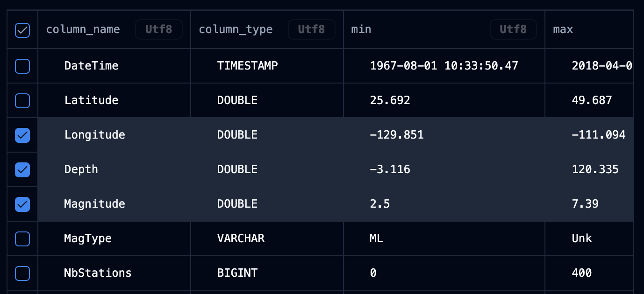This screenshot has height=294, width=644.
Task: Enable the NbStations row checkbox
Action: click(22, 273)
